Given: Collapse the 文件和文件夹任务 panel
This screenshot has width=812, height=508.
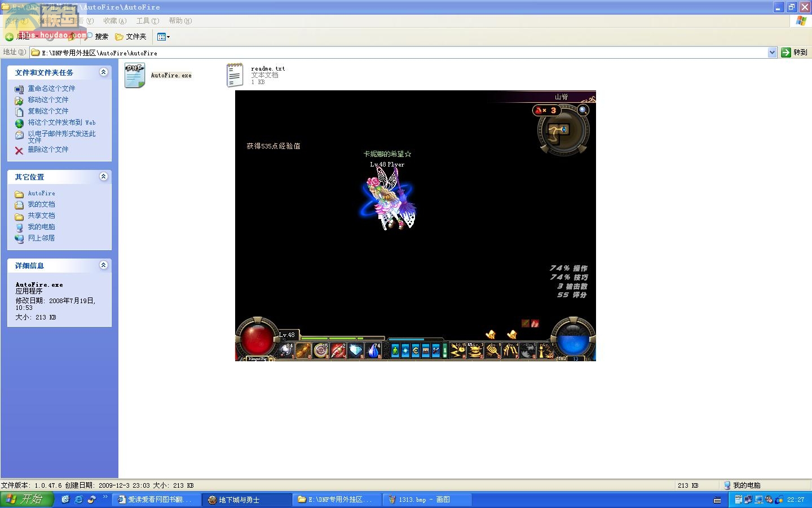Looking at the screenshot, I should click(x=103, y=72).
